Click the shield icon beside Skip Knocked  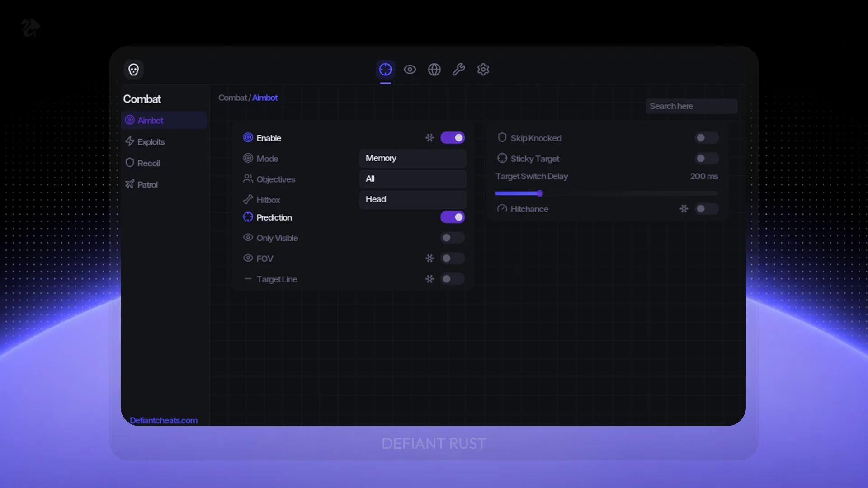[x=502, y=137]
